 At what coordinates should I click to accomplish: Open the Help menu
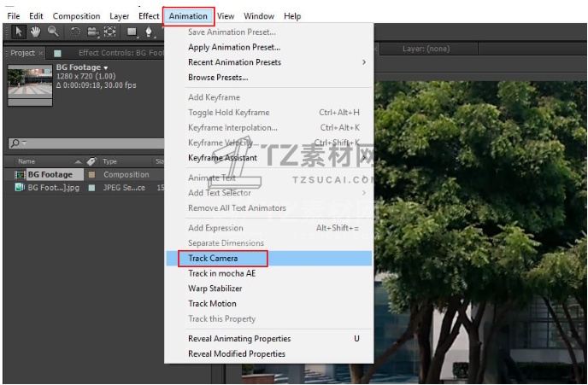(292, 16)
